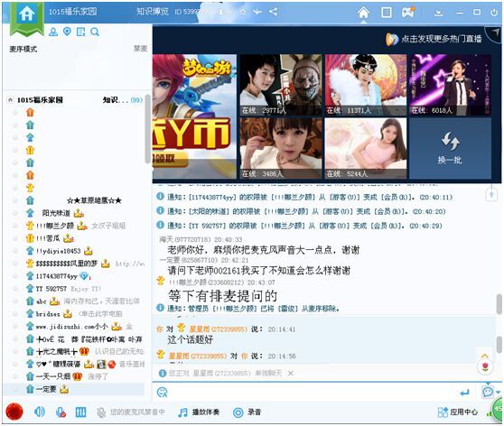The height and width of the screenshot is (426, 504).
Task: Click the channel list vertical scrollbar
Action: (147, 128)
